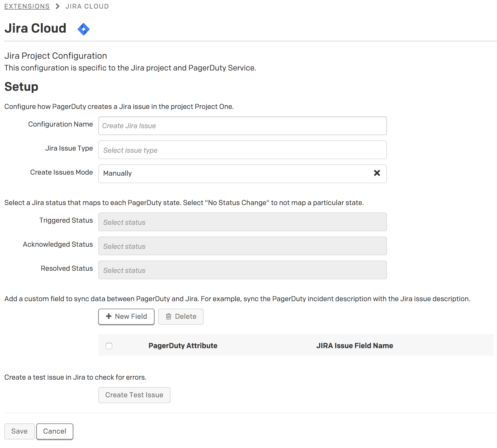Viewport: 497px width, 448px height.
Task: Open the Create Issues Mode dropdown
Action: click(242, 174)
